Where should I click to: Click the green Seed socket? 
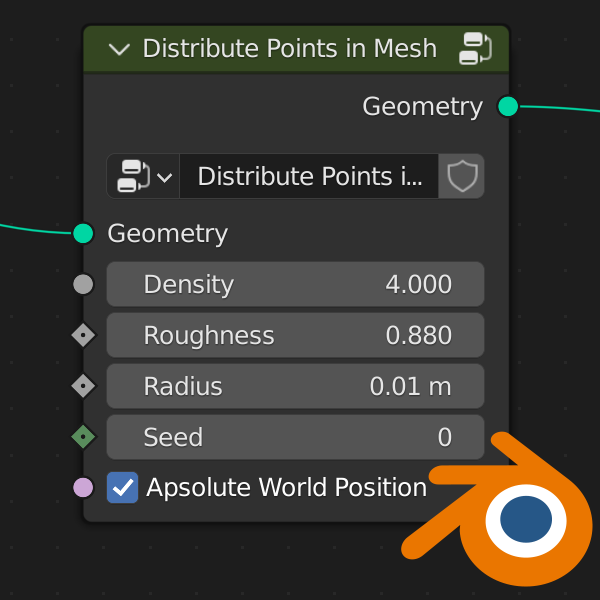(x=83, y=437)
